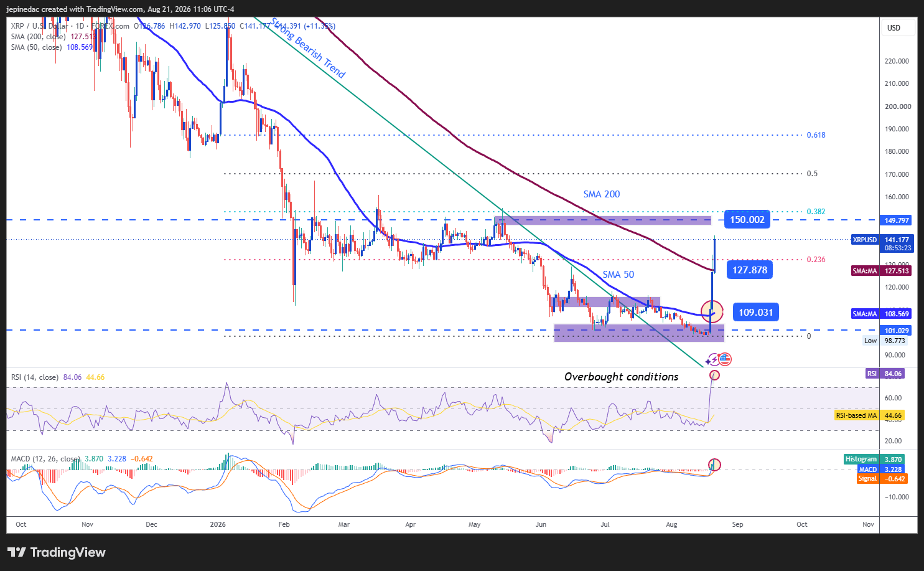Screen dimensions: 924x571
Task: Click the SMA 200 text annotation
Action: [602, 194]
